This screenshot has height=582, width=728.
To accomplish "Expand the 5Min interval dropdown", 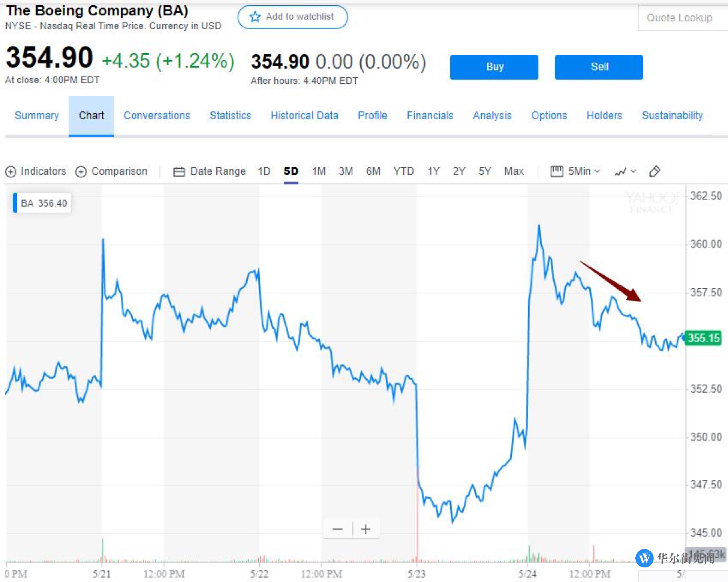I will click(584, 171).
